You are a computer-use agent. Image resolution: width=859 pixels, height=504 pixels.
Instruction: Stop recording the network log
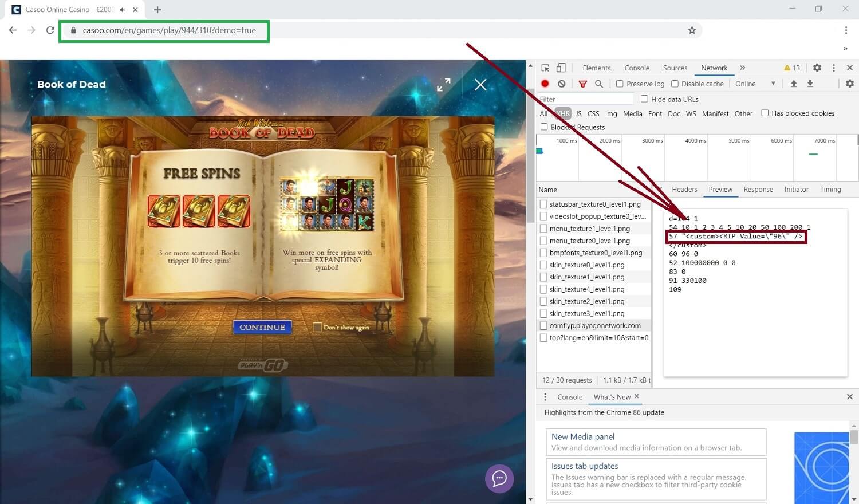(545, 84)
